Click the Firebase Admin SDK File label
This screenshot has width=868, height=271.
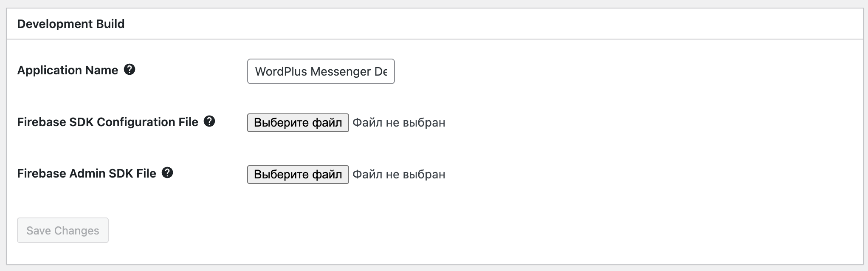click(87, 173)
